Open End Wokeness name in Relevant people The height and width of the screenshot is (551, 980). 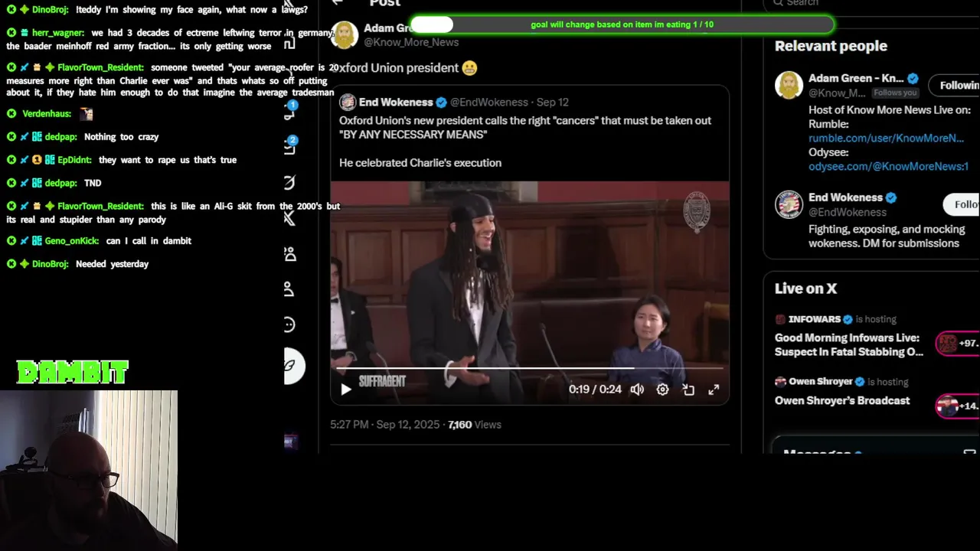(x=845, y=197)
